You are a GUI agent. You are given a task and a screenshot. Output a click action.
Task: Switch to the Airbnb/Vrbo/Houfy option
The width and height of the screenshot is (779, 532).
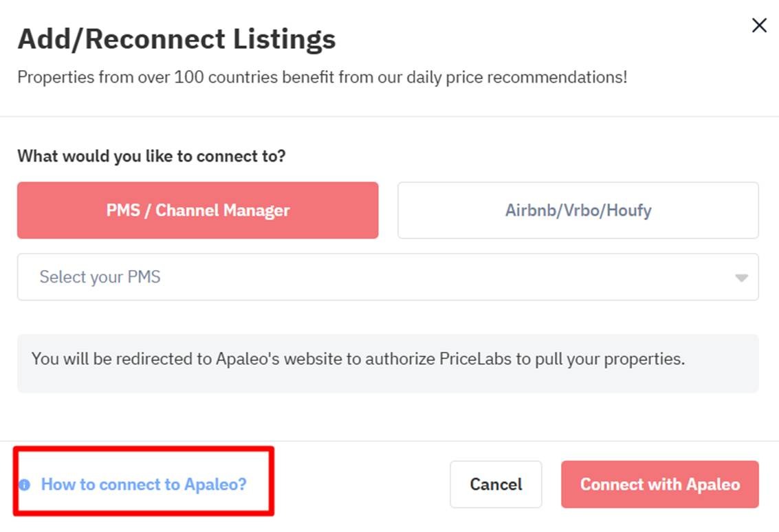[578, 210]
